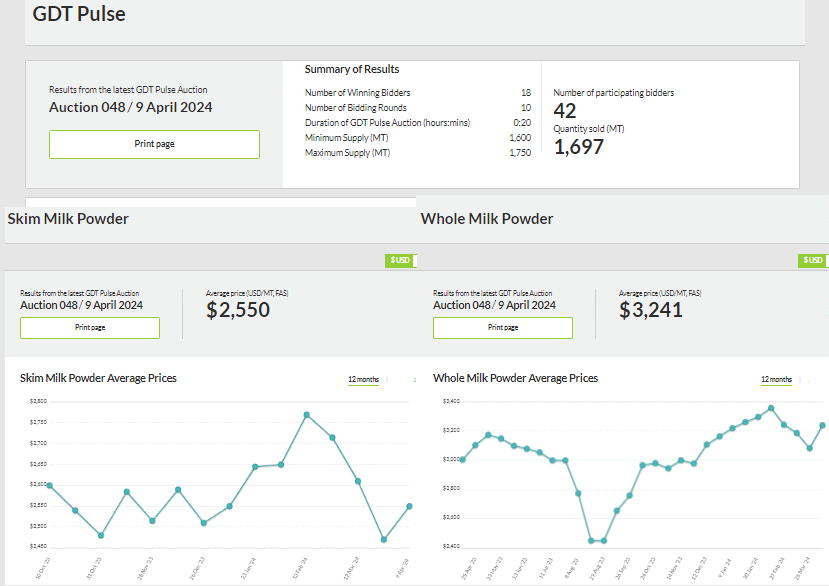Click the Skim average price $2,550
The height and width of the screenshot is (586, 829).
point(238,310)
